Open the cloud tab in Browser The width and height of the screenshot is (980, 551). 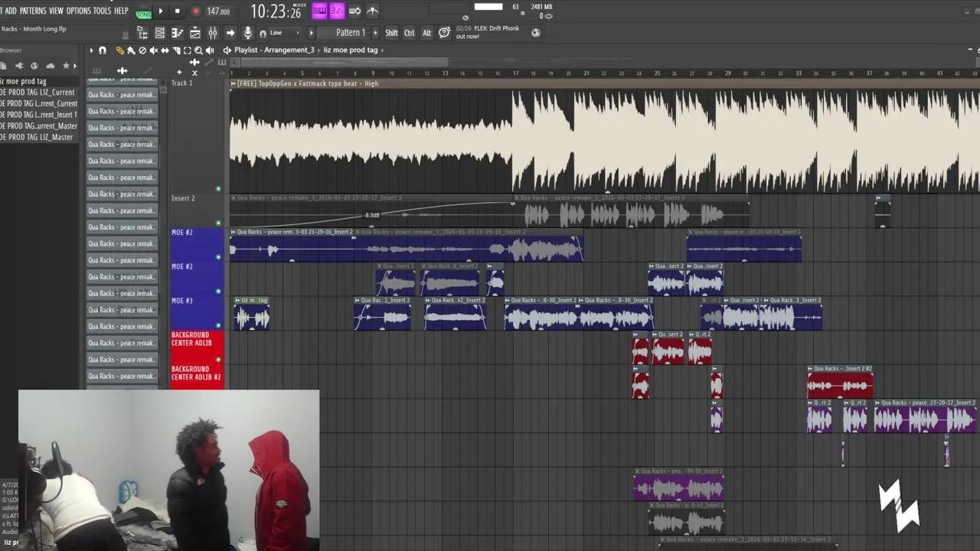coord(51,66)
